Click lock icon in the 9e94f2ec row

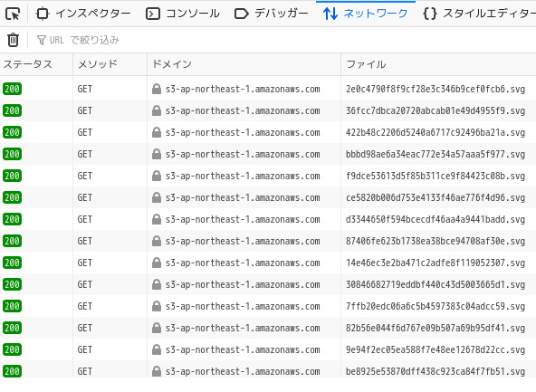tap(157, 349)
